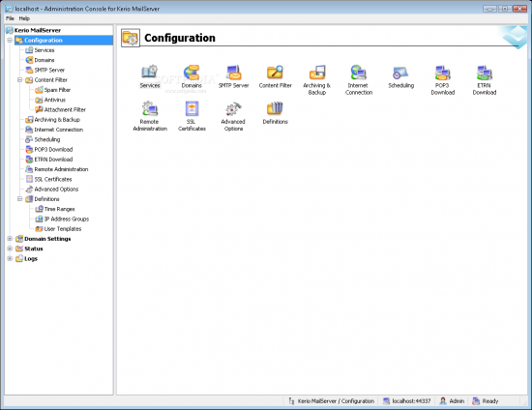Screen dimensions: 532x410
Task: Select User Templates in the tree
Action: [x=63, y=229]
